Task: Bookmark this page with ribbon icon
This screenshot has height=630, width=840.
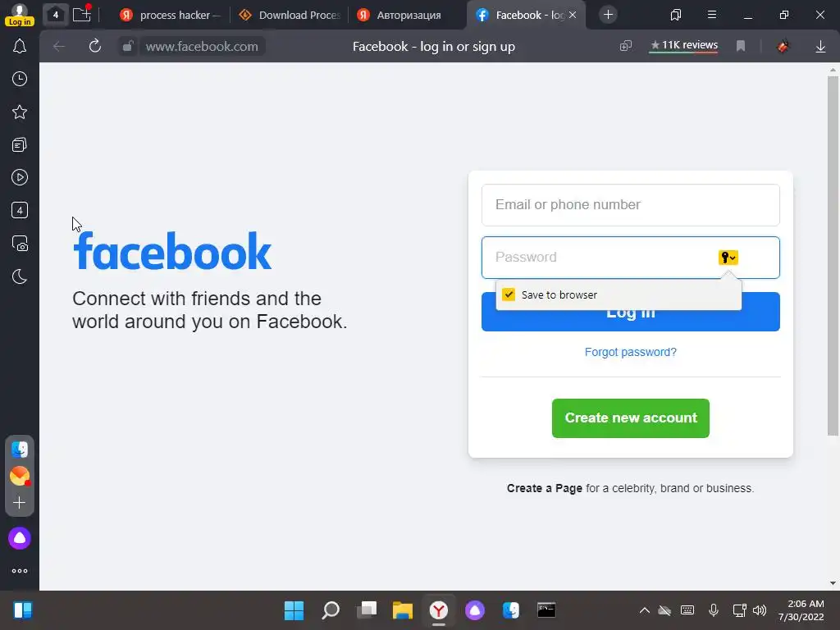Action: 741,46
